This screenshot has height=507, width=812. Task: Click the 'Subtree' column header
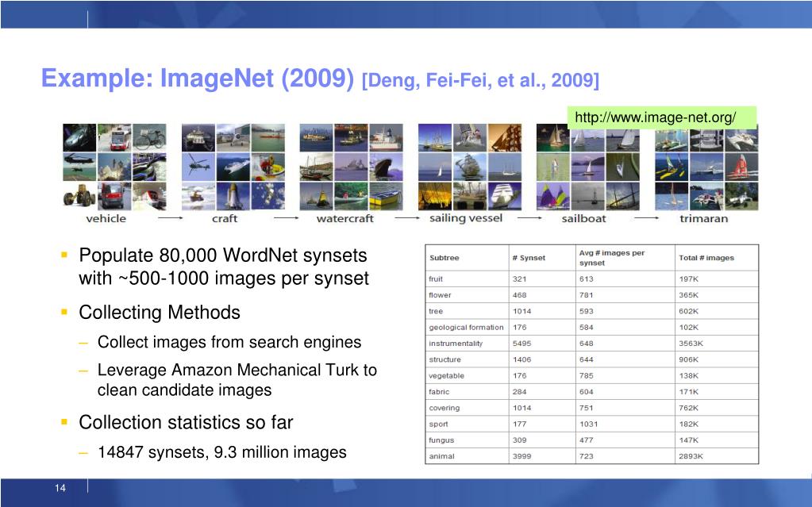444,258
